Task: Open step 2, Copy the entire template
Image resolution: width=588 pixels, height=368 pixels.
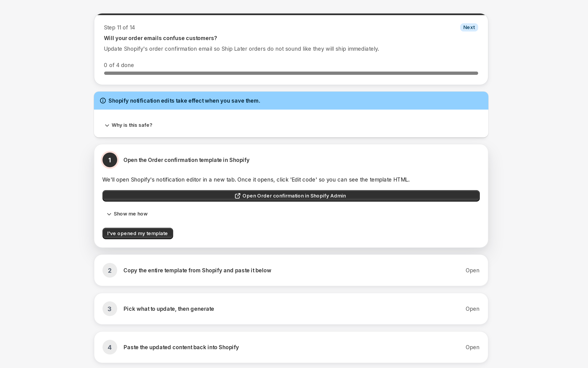Action: point(291,270)
